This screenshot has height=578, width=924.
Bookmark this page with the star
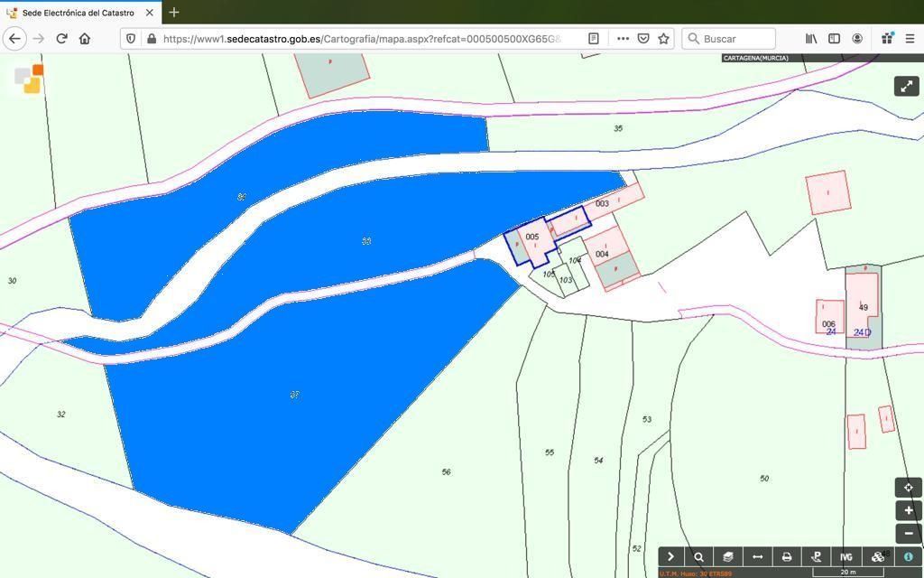[664, 39]
